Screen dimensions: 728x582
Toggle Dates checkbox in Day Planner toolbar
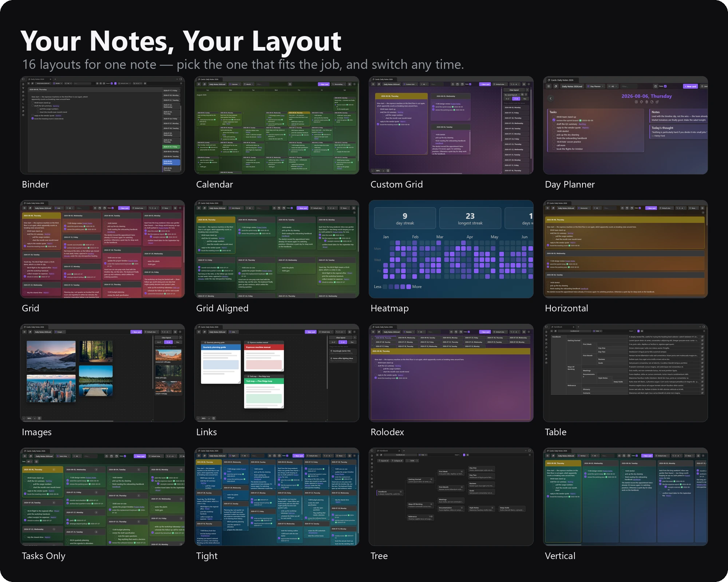(x=665, y=86)
